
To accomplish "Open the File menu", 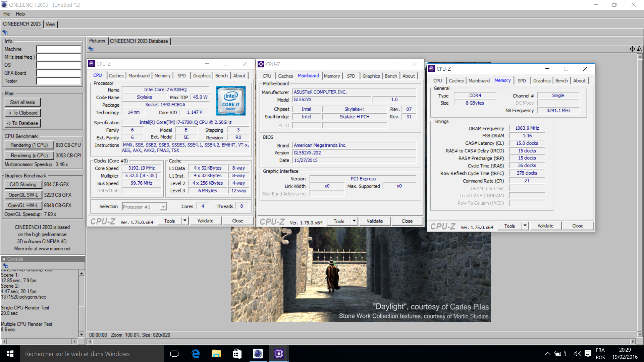I will (6, 14).
